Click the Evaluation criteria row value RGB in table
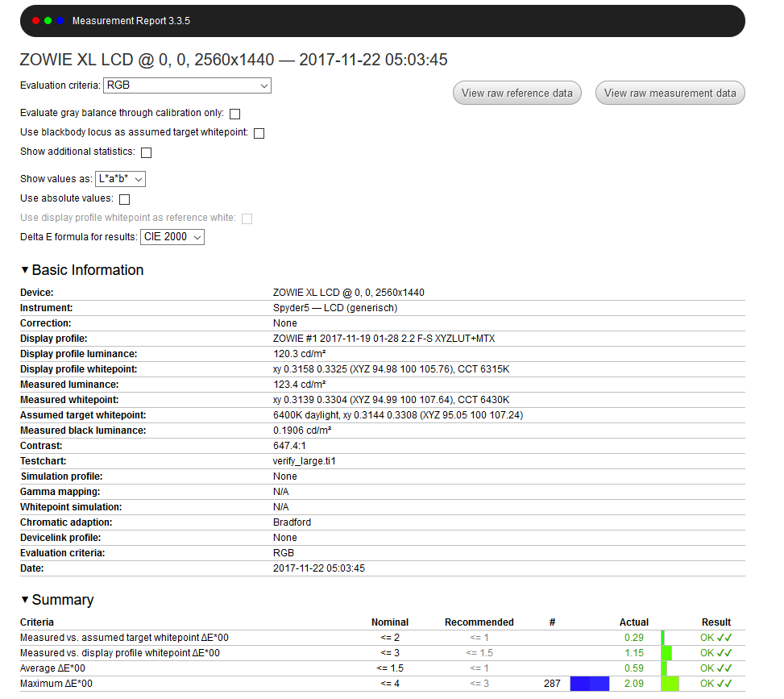784x699 pixels. point(284,553)
